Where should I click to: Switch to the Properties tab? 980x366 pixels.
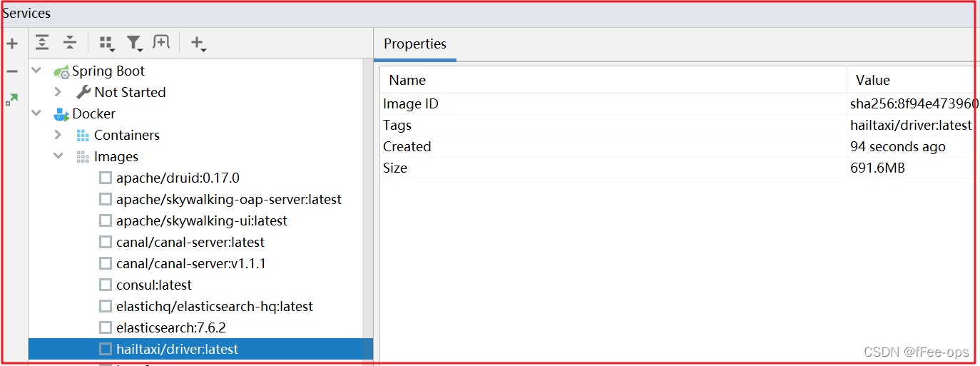tap(415, 44)
